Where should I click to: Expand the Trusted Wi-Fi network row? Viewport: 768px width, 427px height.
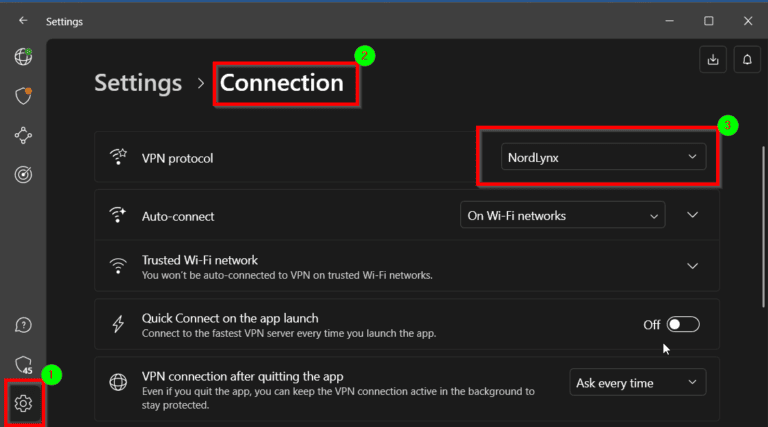pyautogui.click(x=693, y=265)
